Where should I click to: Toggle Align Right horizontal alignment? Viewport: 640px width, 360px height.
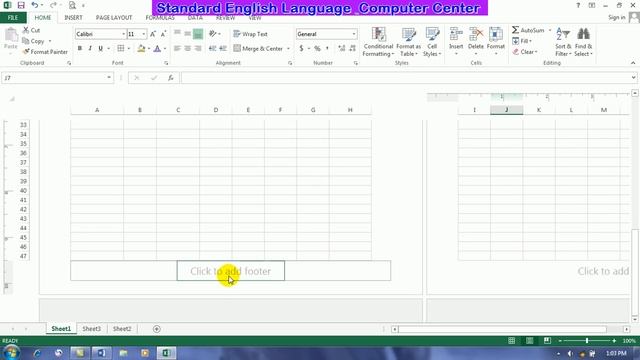[198, 49]
